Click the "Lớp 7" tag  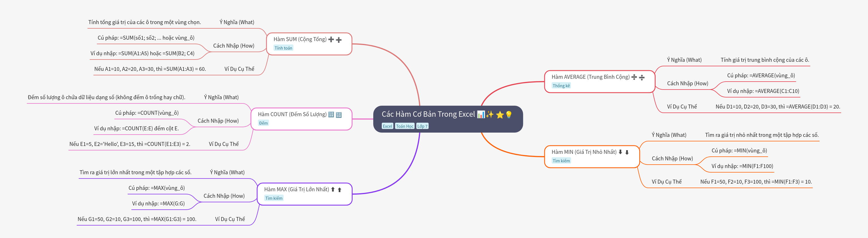pyautogui.click(x=422, y=126)
